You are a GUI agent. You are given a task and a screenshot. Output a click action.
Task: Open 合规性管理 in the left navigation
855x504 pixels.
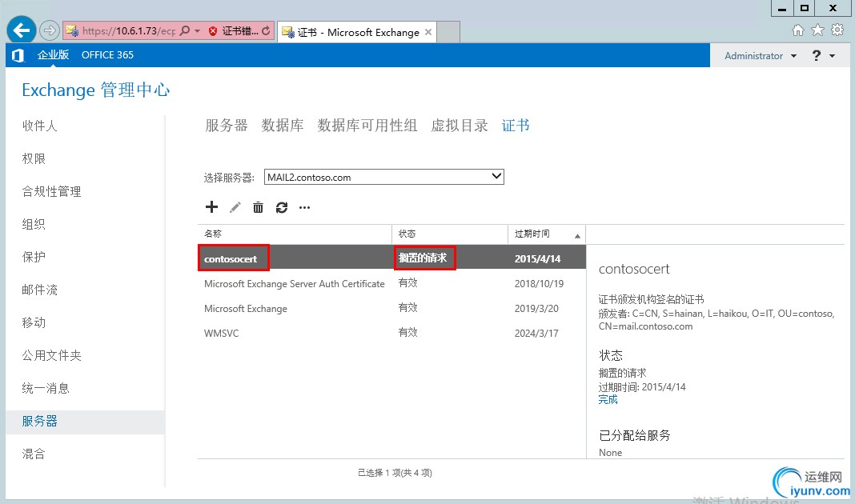[51, 191]
